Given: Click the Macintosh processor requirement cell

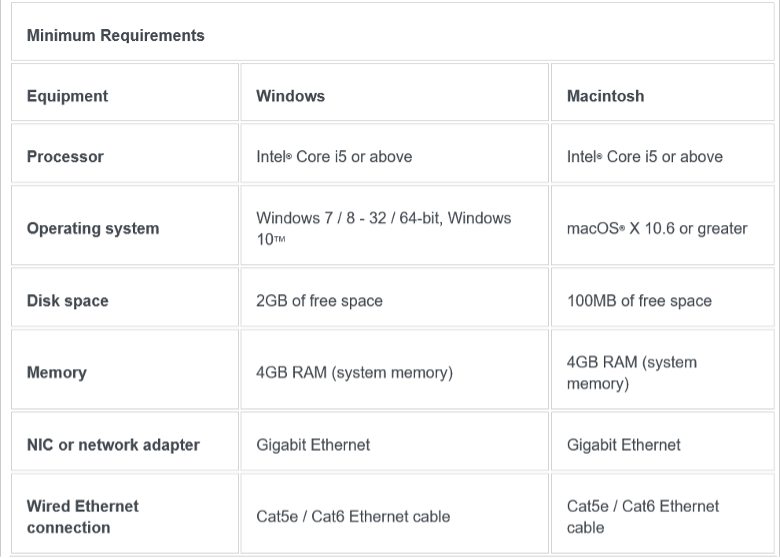Looking at the screenshot, I should 644,156.
